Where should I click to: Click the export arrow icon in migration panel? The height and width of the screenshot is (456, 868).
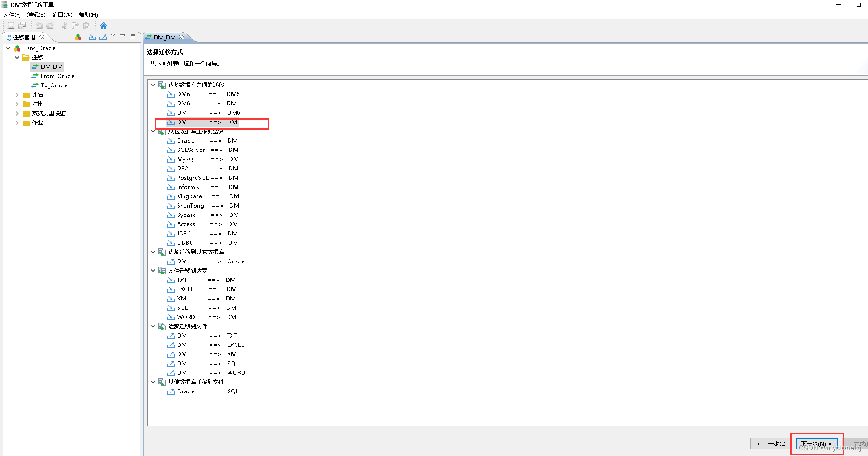(x=103, y=37)
